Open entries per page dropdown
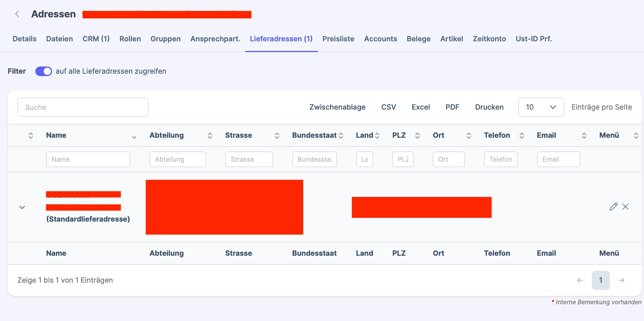This screenshot has height=321, width=644. (541, 107)
